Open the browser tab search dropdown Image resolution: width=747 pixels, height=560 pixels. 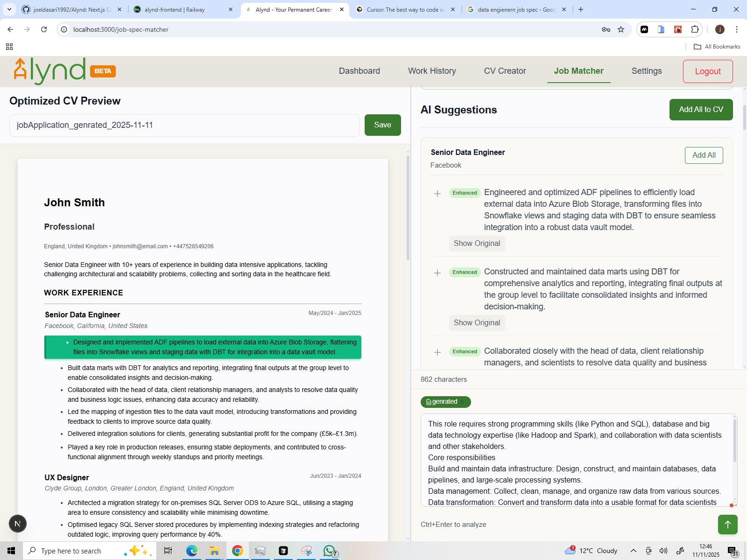[x=9, y=9]
